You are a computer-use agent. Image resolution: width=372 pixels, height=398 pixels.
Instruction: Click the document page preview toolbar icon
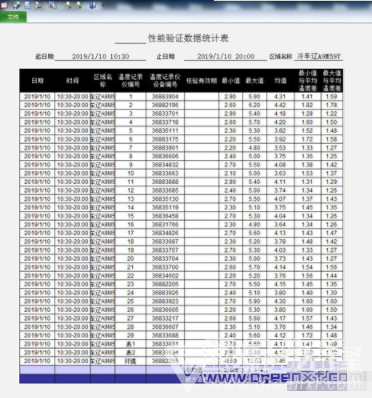27,5
